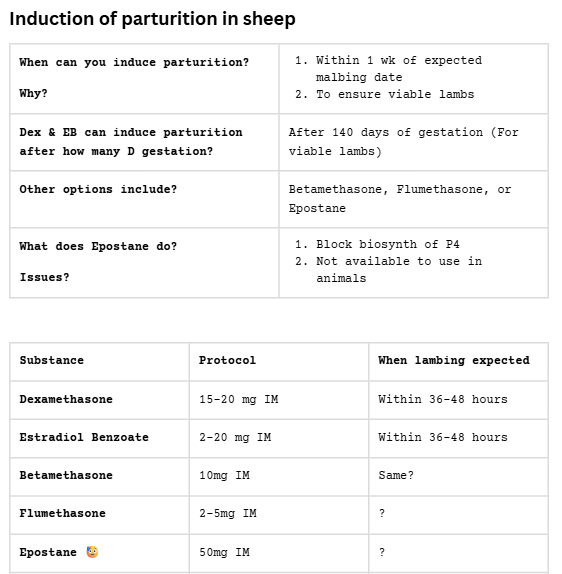Screen dimensions: 562x574
Task: Click the 'Dex & EB can induce parturition' question cell
Action: [x=144, y=142]
